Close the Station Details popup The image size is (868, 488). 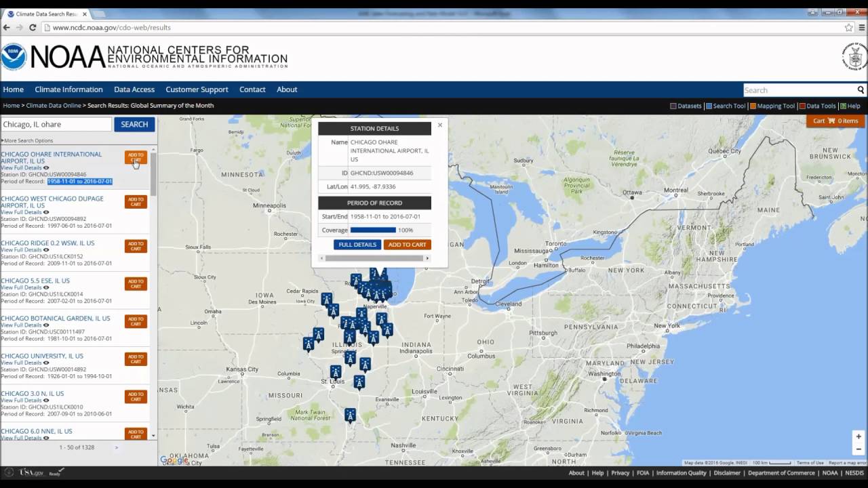[x=440, y=125]
